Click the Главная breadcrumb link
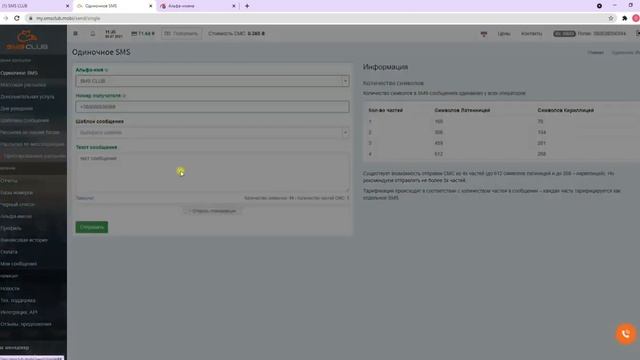Viewport: 640px width, 360px height. pyautogui.click(x=596, y=53)
